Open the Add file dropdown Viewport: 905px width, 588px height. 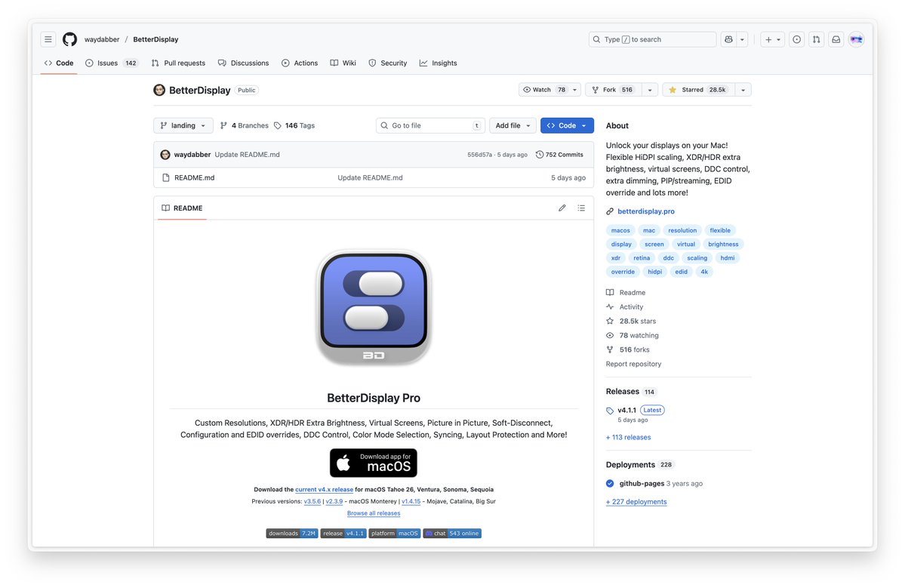pyautogui.click(x=513, y=125)
